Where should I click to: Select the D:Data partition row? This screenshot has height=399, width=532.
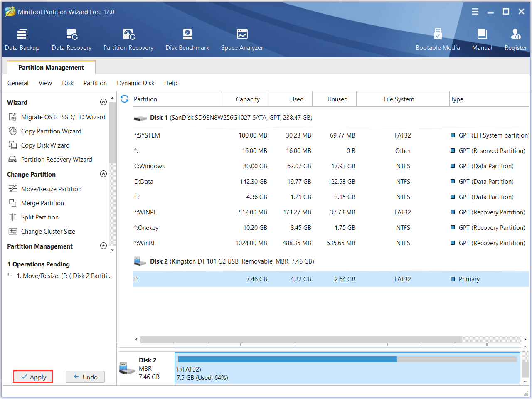(331, 182)
